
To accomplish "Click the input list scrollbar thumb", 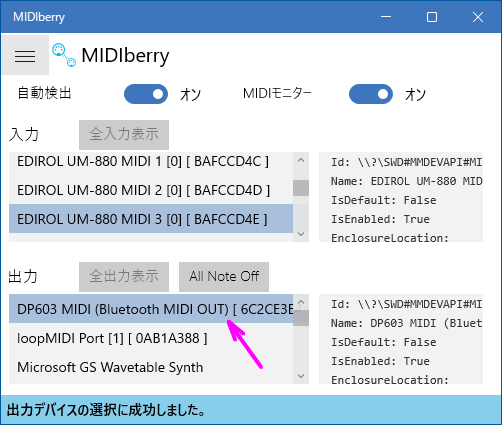I will click(x=301, y=188).
